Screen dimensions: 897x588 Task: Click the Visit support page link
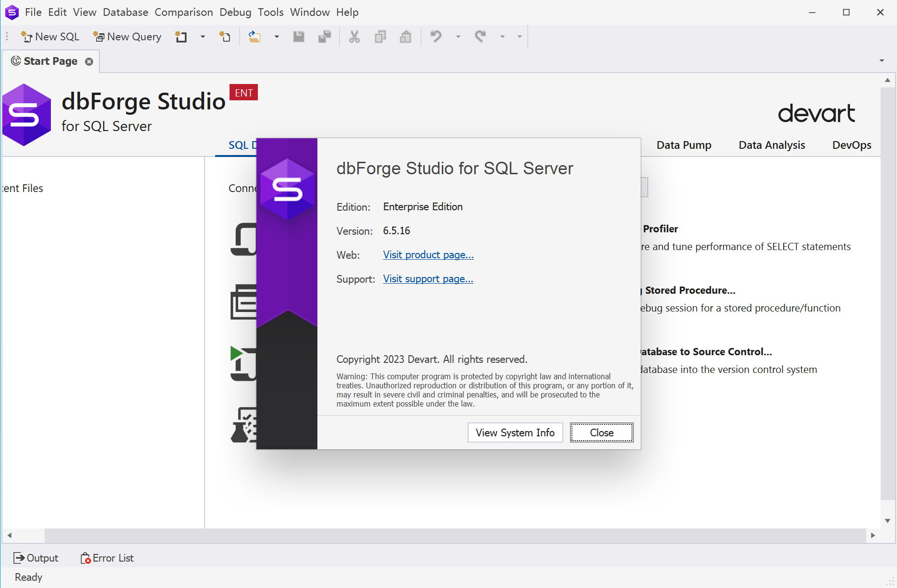click(x=428, y=279)
